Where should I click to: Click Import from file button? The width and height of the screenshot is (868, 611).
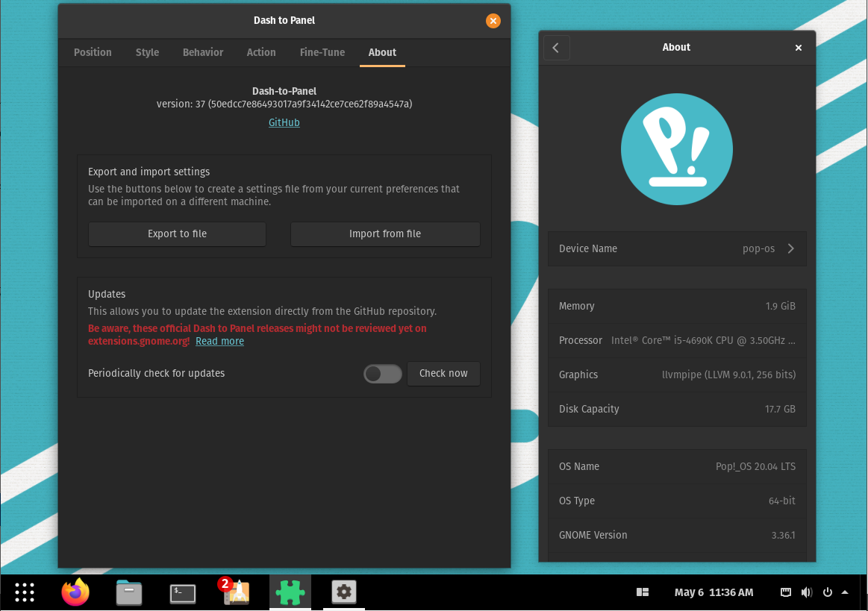point(385,234)
